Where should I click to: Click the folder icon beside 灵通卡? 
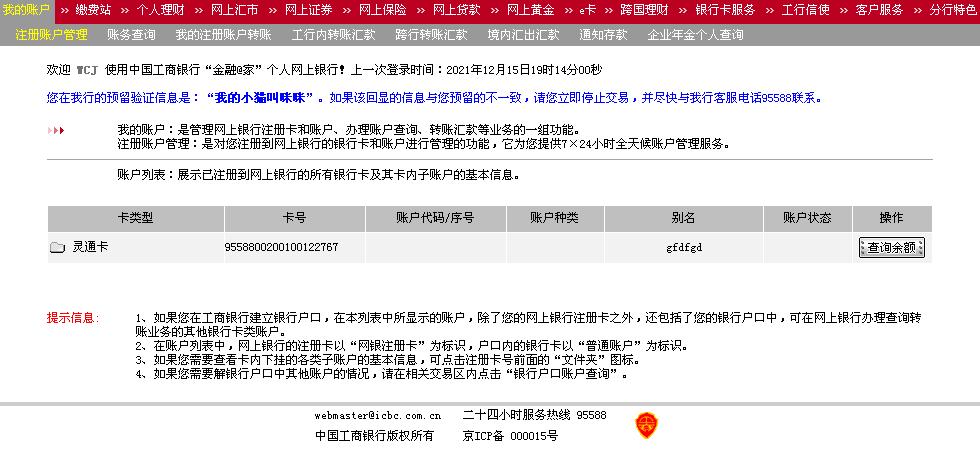click(x=57, y=247)
